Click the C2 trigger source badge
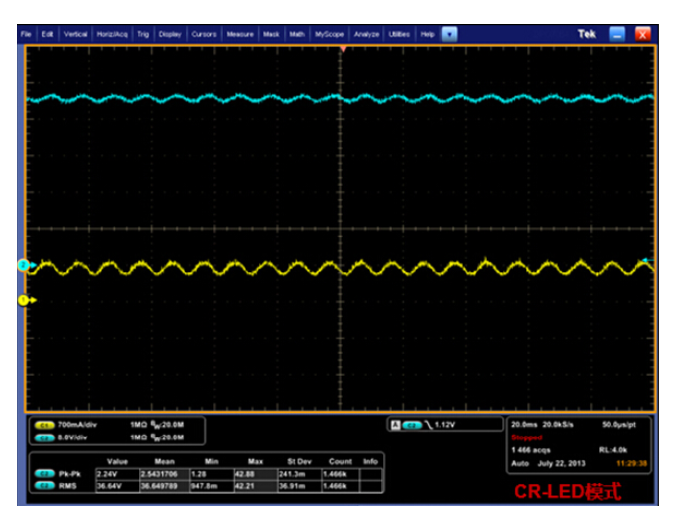The height and width of the screenshot is (526, 686). (x=412, y=425)
